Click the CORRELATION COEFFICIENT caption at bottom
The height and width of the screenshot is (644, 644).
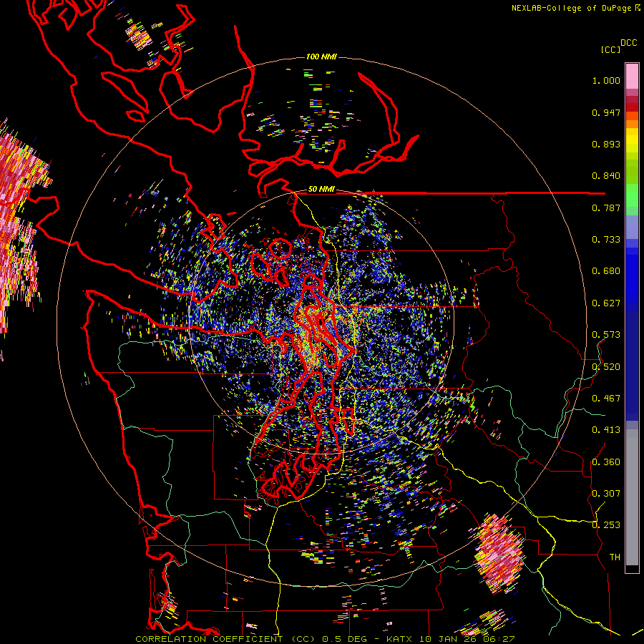coord(324,639)
